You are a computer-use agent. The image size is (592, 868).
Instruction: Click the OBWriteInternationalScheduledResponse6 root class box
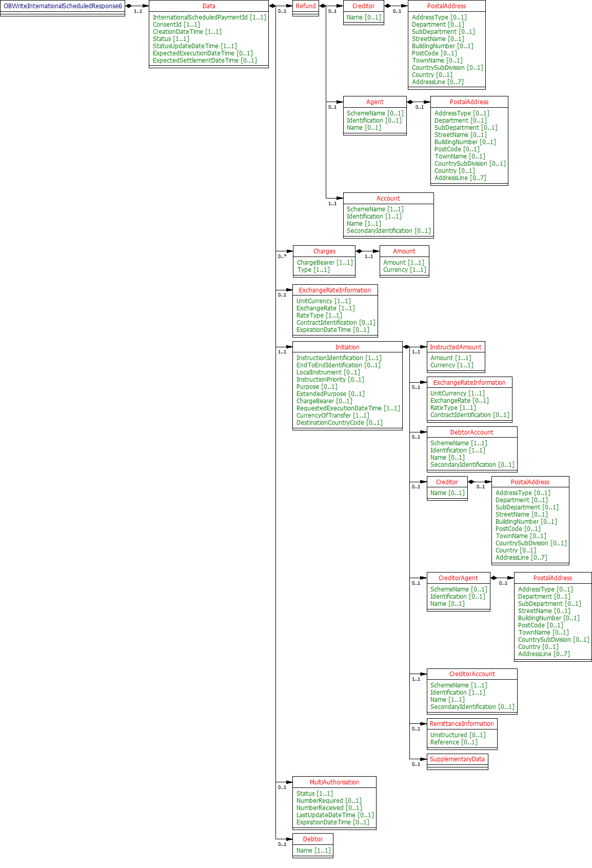click(63, 6)
